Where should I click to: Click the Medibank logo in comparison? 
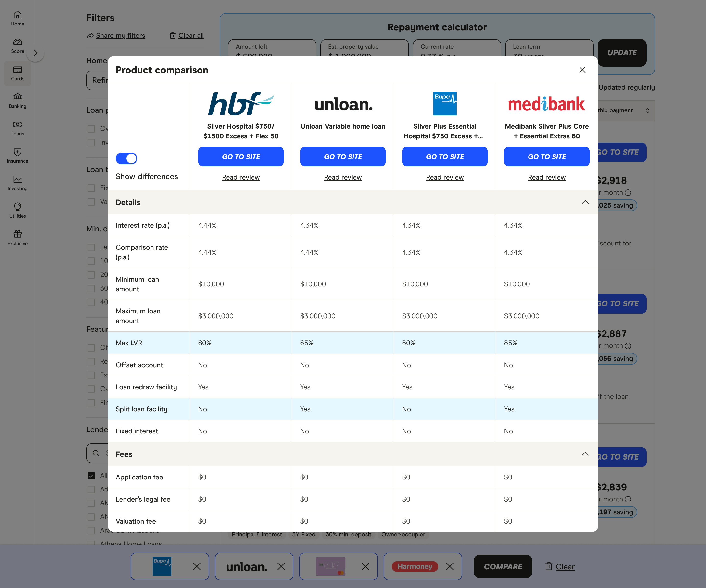coord(546,104)
